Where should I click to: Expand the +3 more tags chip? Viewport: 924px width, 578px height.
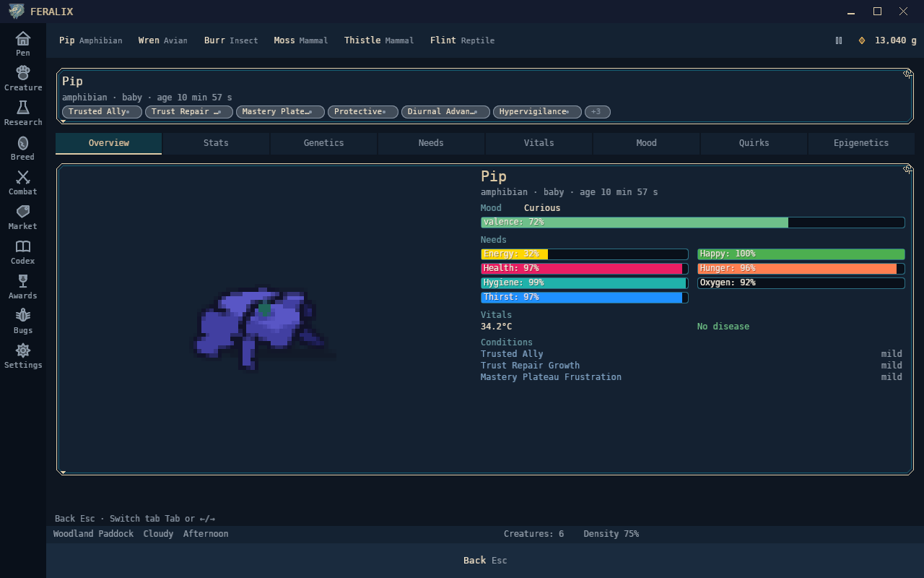click(597, 112)
